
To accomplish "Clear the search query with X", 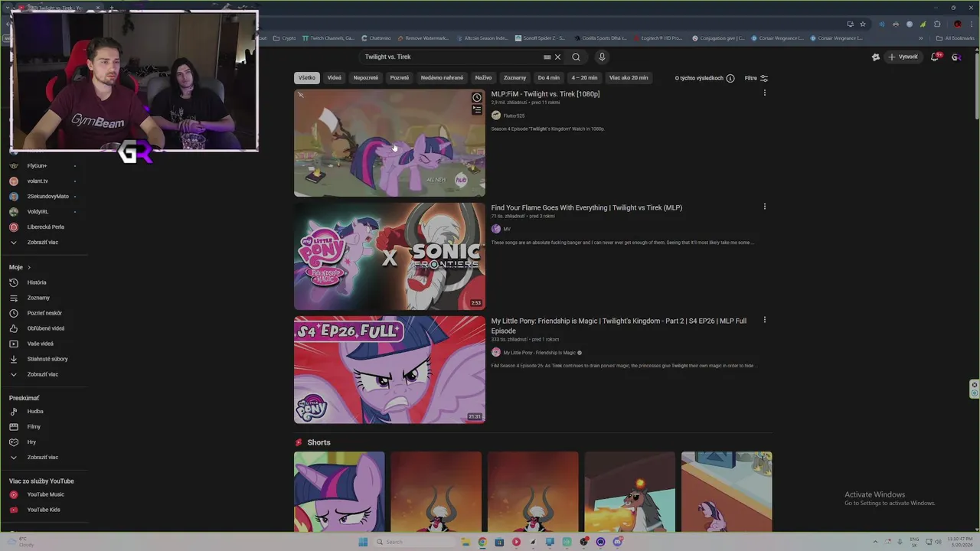I will pos(557,57).
